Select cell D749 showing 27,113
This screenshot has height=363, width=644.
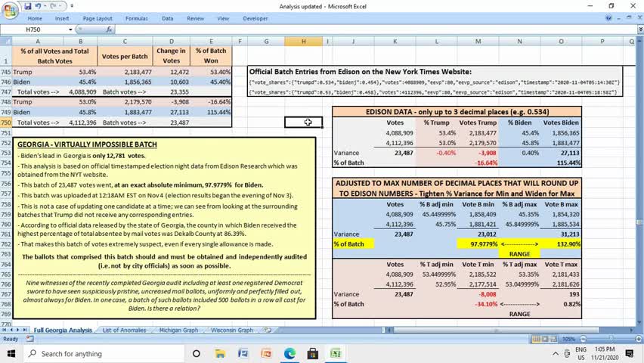pyautogui.click(x=172, y=112)
